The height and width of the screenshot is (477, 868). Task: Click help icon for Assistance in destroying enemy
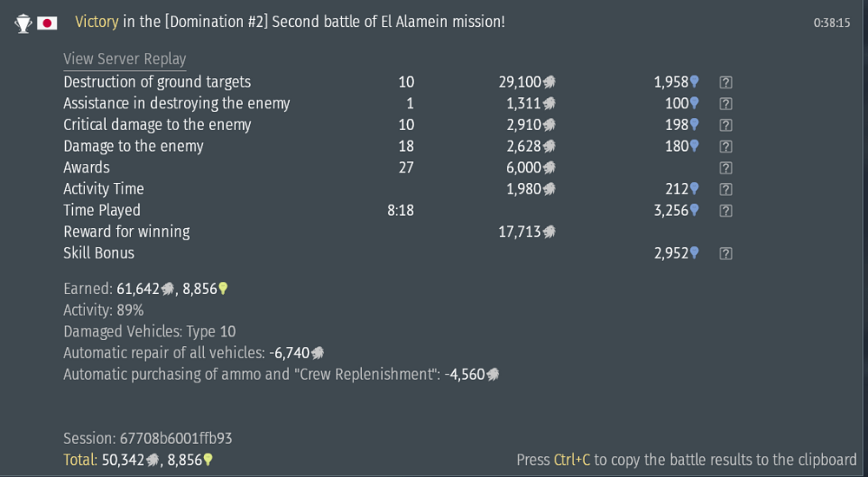point(727,104)
